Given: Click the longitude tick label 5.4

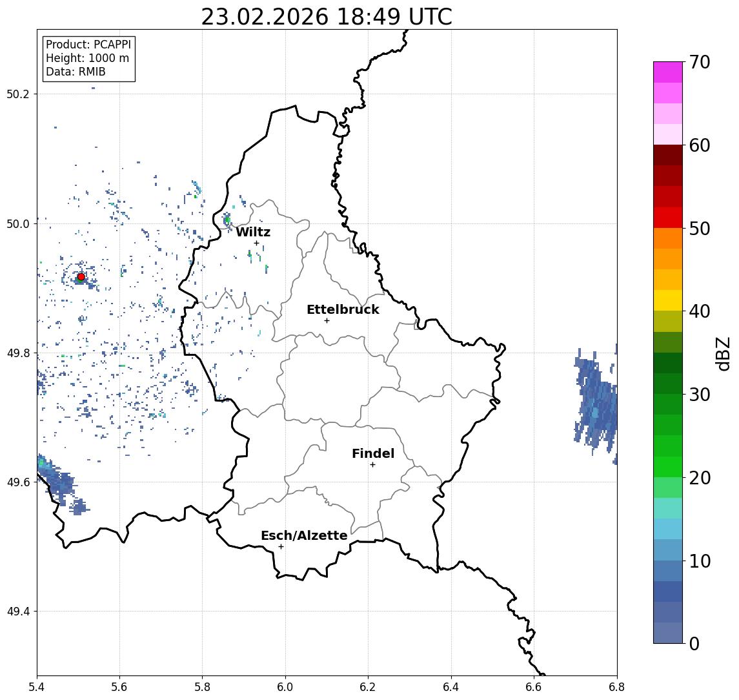Looking at the screenshot, I should [x=37, y=687].
